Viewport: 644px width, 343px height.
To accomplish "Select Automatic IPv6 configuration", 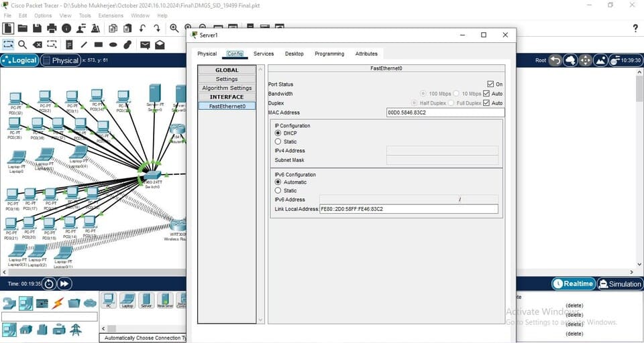I will [x=278, y=182].
